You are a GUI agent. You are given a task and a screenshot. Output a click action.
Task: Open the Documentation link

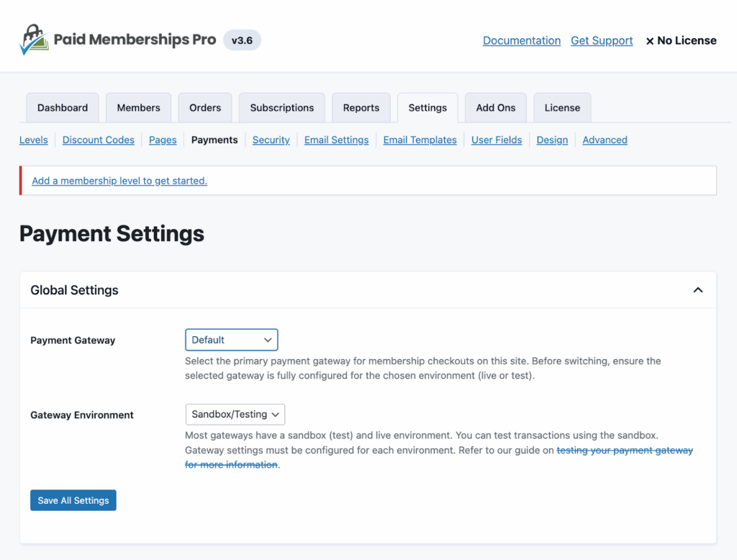click(x=521, y=40)
